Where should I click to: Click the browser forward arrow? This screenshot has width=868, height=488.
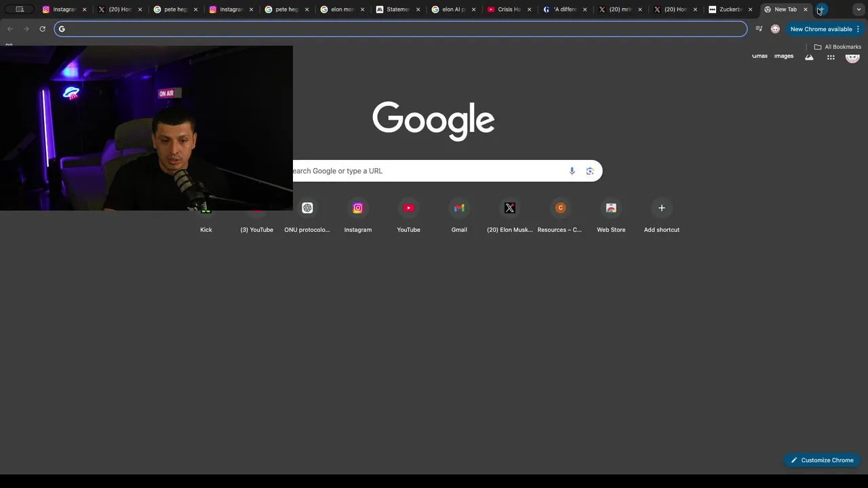pos(26,28)
